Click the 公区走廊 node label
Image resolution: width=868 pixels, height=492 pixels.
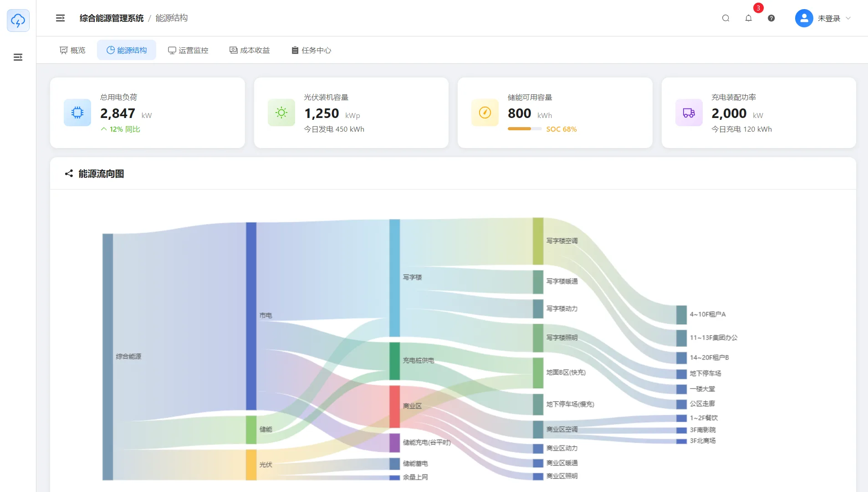click(702, 404)
